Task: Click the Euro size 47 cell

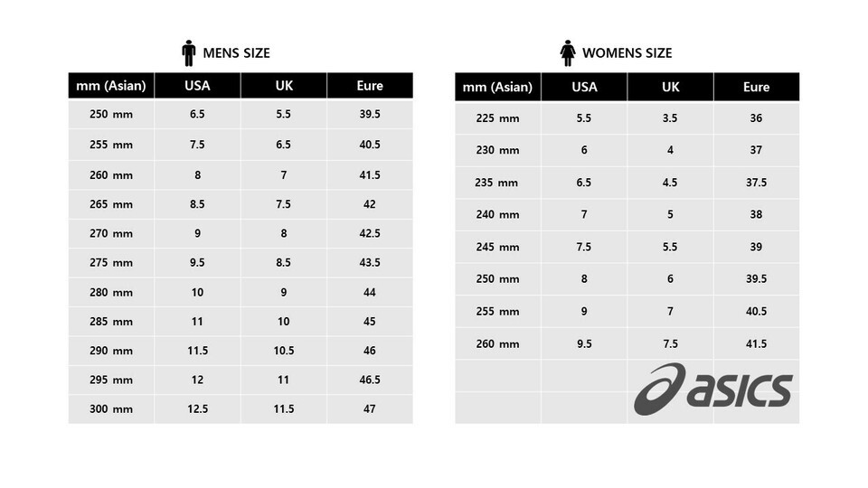Action: point(370,408)
